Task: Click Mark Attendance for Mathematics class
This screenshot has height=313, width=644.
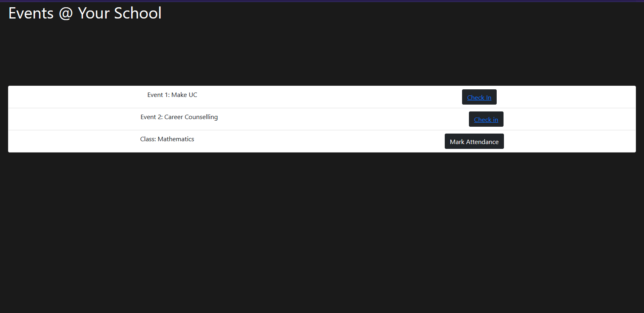Action: coord(474,141)
